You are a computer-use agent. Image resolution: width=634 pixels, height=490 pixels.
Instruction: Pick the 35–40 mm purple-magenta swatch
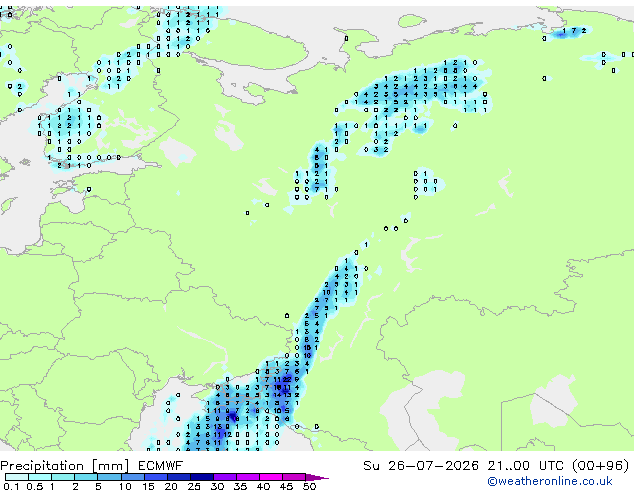click(x=247, y=477)
